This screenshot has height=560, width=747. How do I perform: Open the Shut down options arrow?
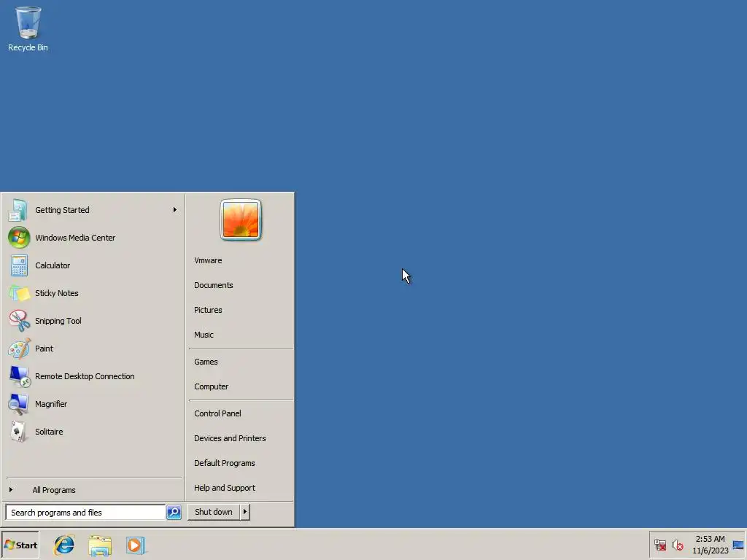pos(245,512)
